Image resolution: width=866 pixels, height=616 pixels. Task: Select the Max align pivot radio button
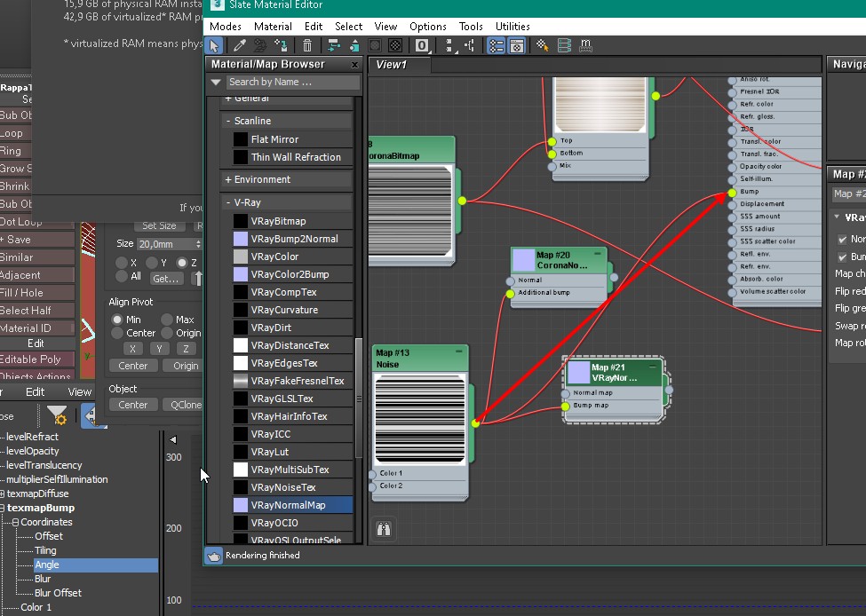[x=167, y=320]
